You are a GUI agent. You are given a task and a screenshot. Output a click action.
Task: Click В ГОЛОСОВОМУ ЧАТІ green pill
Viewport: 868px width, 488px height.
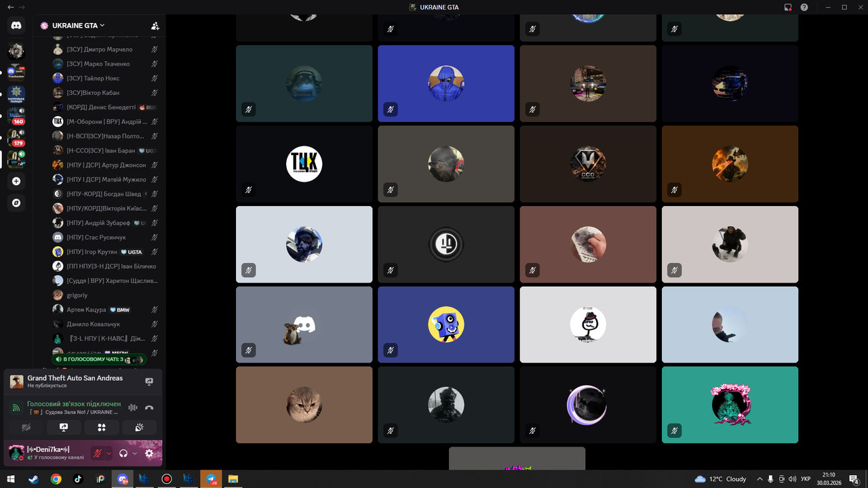98,359
